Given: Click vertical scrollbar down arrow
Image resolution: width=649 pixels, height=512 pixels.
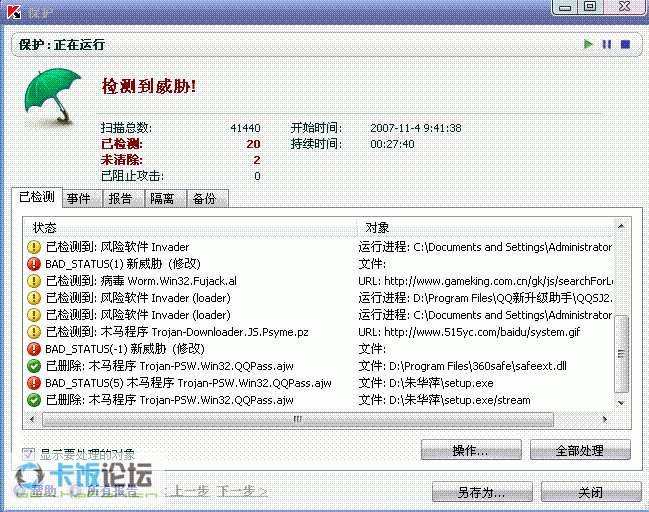Looking at the screenshot, I should [621, 402].
